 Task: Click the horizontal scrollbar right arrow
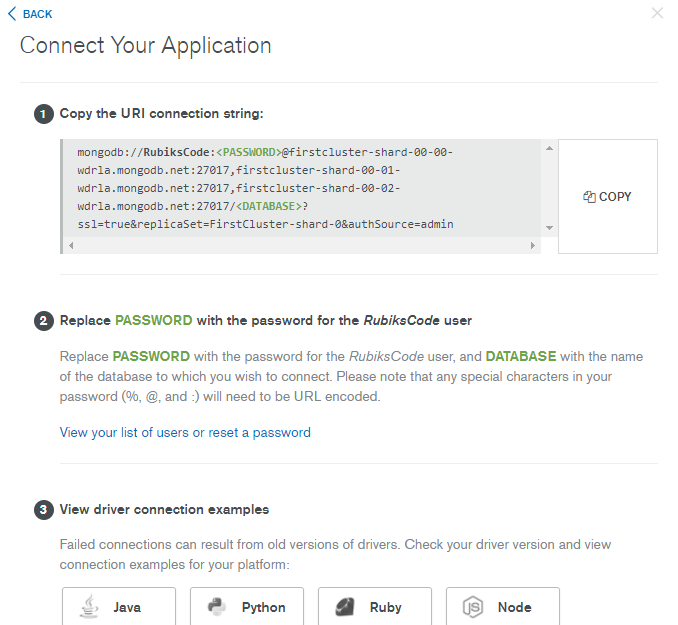coord(533,246)
